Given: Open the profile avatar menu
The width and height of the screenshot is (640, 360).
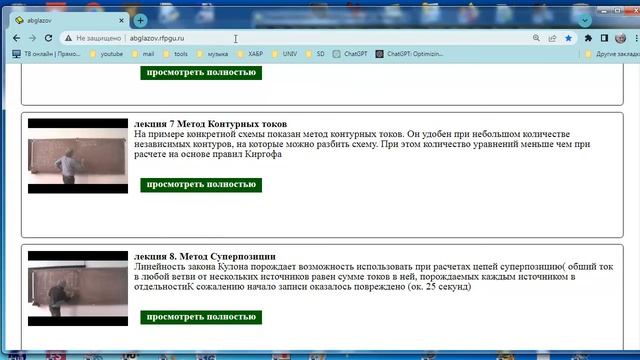Looking at the screenshot, I should tap(620, 38).
